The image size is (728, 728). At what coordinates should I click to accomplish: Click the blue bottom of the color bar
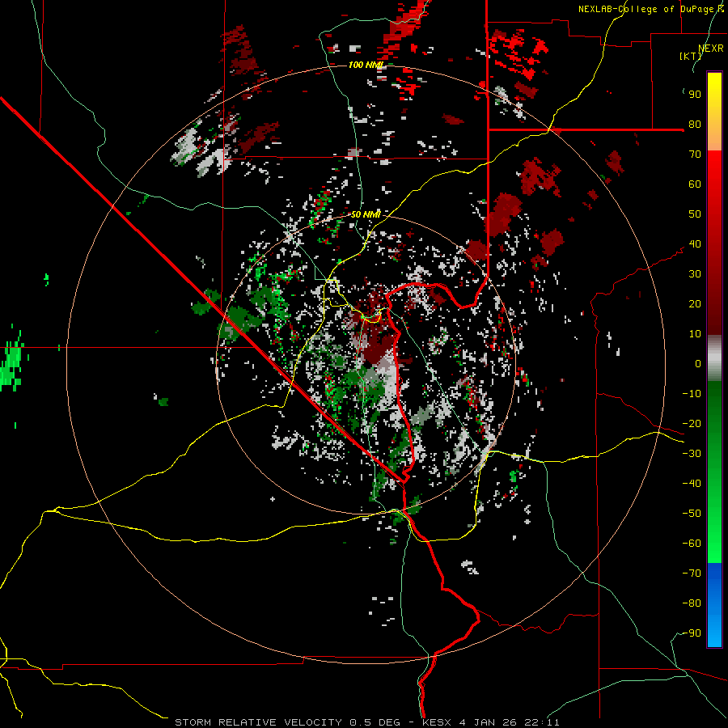coord(714,606)
